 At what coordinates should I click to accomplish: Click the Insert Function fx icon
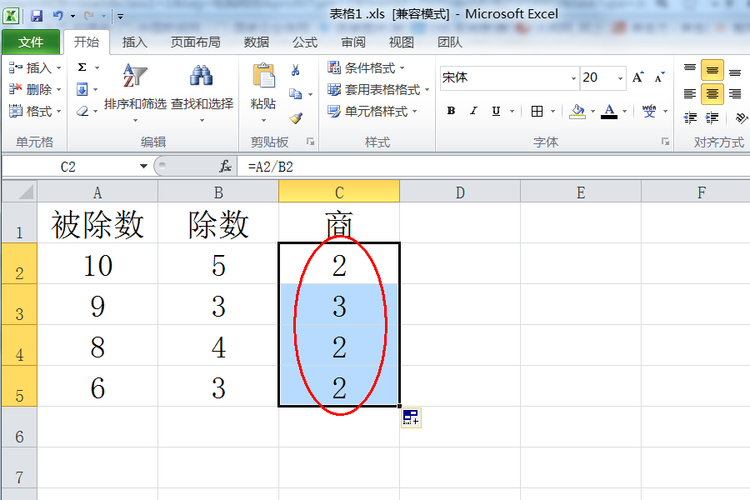pyautogui.click(x=226, y=166)
